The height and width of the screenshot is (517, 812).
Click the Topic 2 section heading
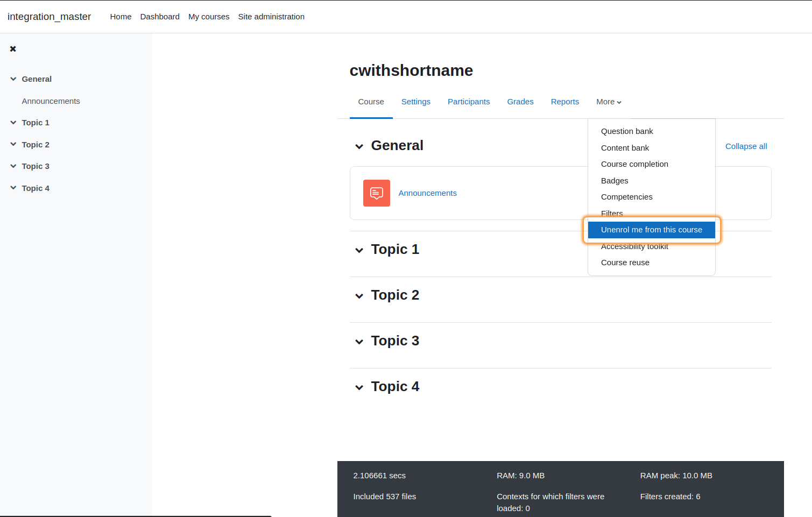point(395,295)
